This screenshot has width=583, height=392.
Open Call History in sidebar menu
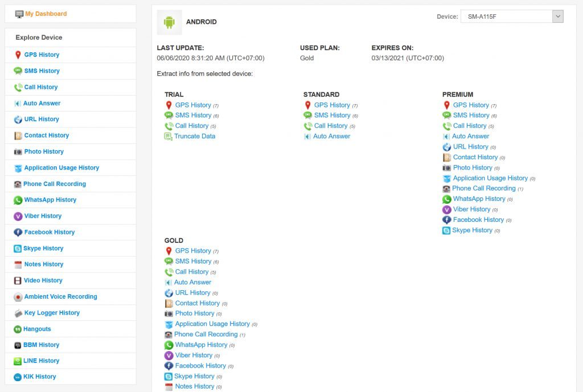(x=41, y=87)
